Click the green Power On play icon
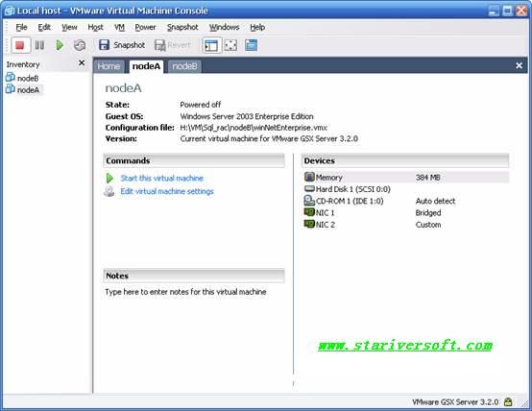 (60, 45)
